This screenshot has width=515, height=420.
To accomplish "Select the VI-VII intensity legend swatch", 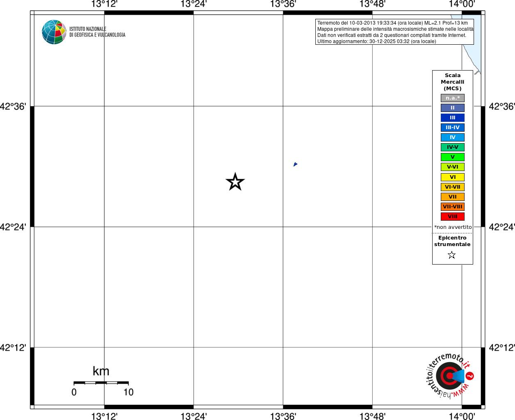I will 453,187.
